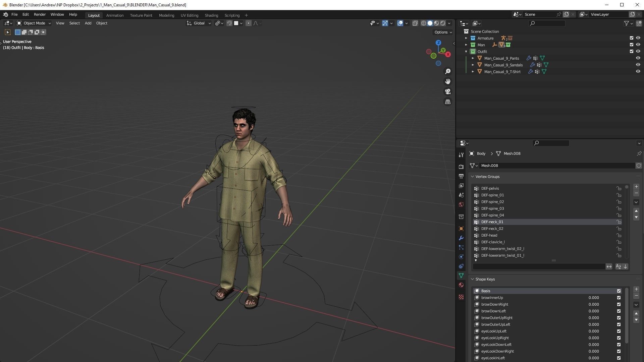The width and height of the screenshot is (644, 362).
Task: Switch to the UV Editing workspace tab
Action: tap(189, 15)
